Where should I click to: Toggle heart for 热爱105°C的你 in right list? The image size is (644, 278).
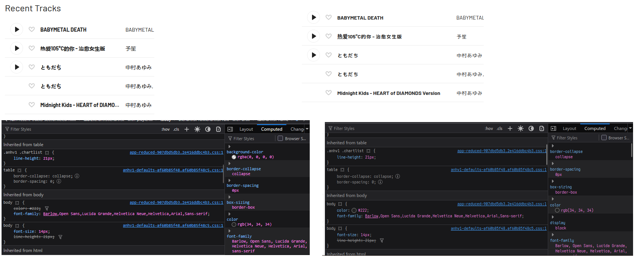[329, 36]
